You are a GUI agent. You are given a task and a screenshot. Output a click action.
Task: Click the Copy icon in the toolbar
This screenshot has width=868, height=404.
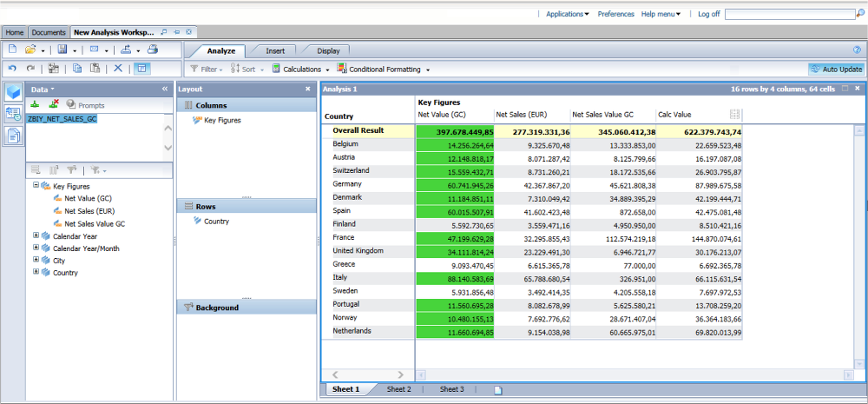coord(77,69)
